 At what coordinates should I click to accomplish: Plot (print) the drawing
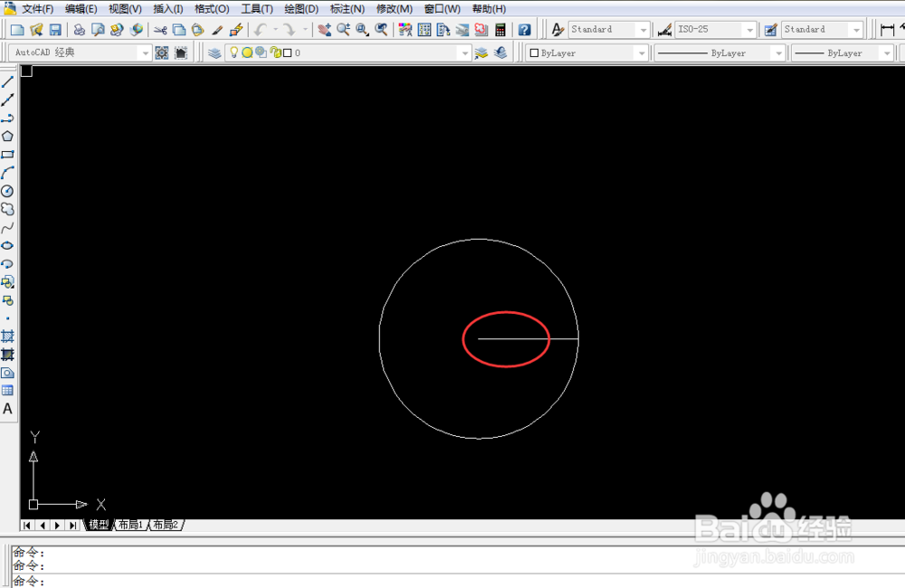79,30
